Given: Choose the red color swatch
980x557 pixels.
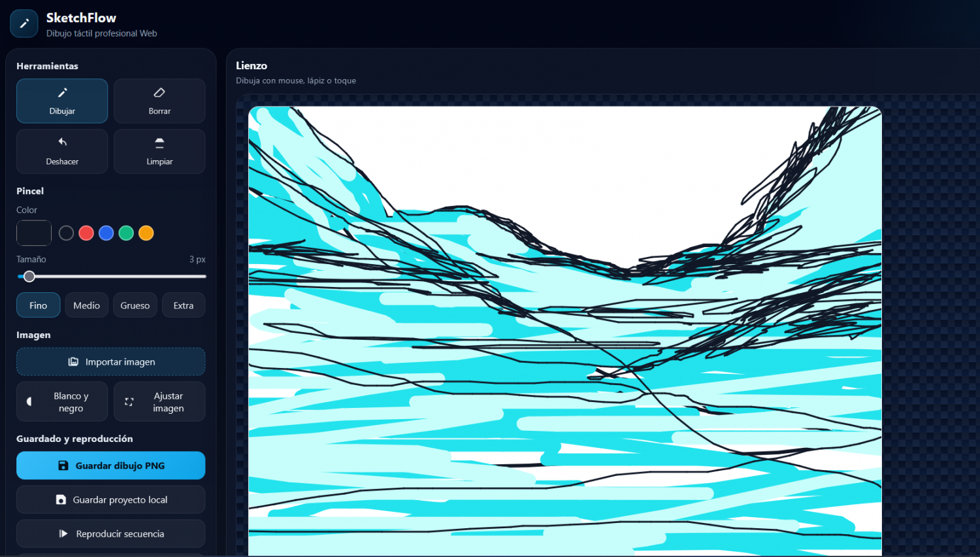Looking at the screenshot, I should point(86,233).
